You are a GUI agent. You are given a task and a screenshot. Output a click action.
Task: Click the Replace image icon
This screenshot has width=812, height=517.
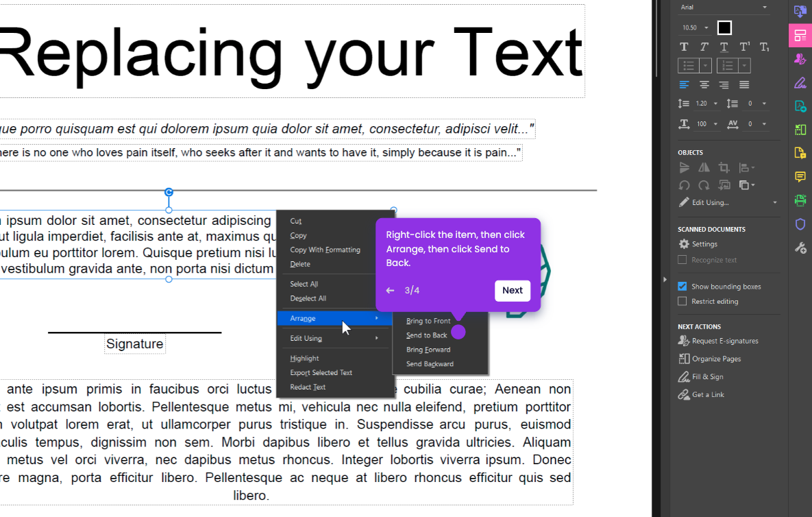click(724, 185)
